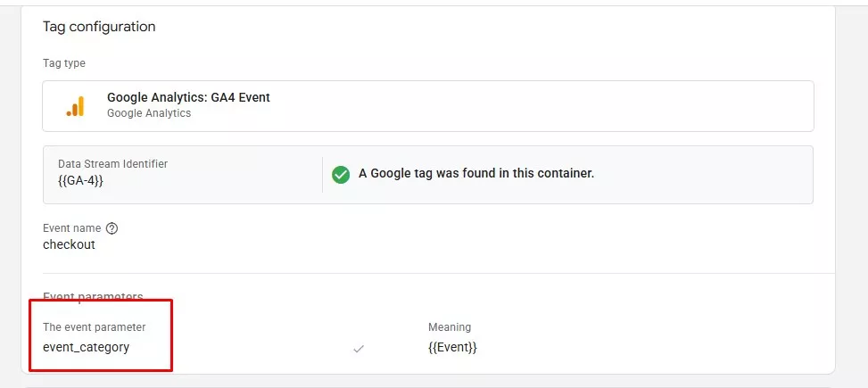Select the Data Stream Identifier label

(x=113, y=164)
